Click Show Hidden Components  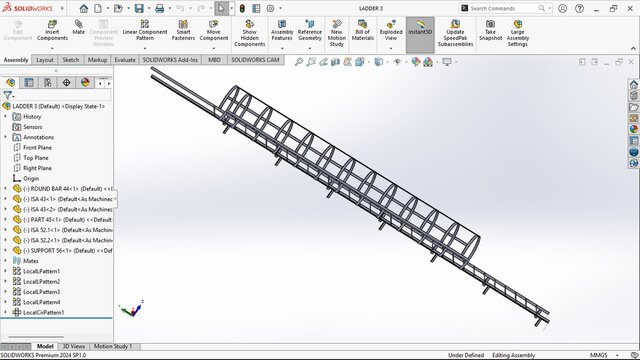click(249, 33)
